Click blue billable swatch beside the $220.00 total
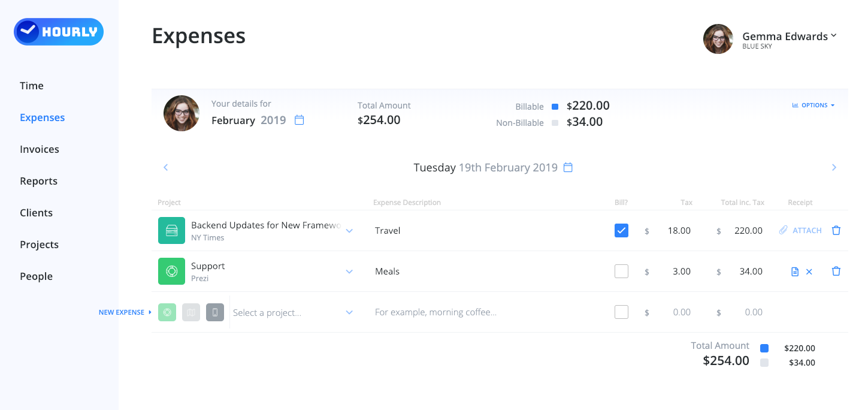Screen dimensions: 868x410 tap(764, 348)
